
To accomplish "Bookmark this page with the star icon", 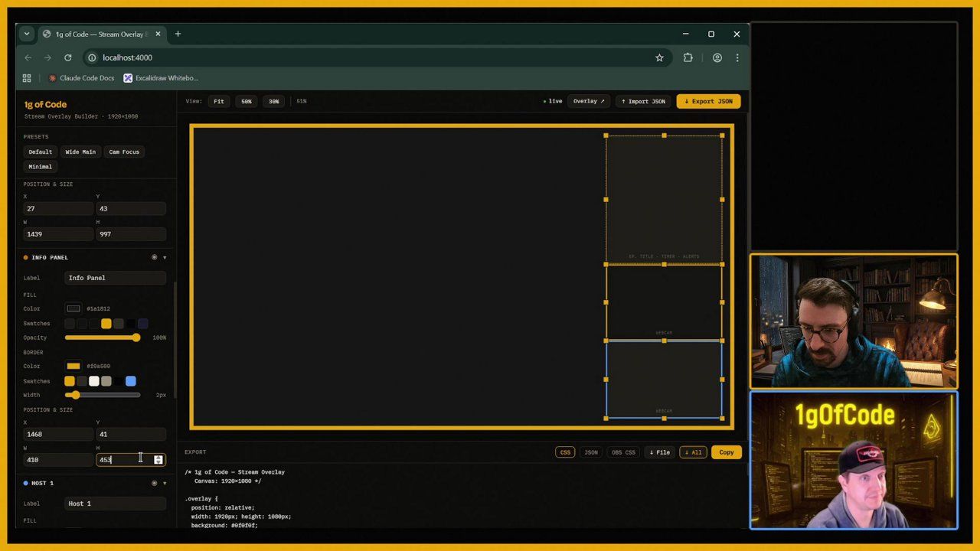I will coord(659,57).
